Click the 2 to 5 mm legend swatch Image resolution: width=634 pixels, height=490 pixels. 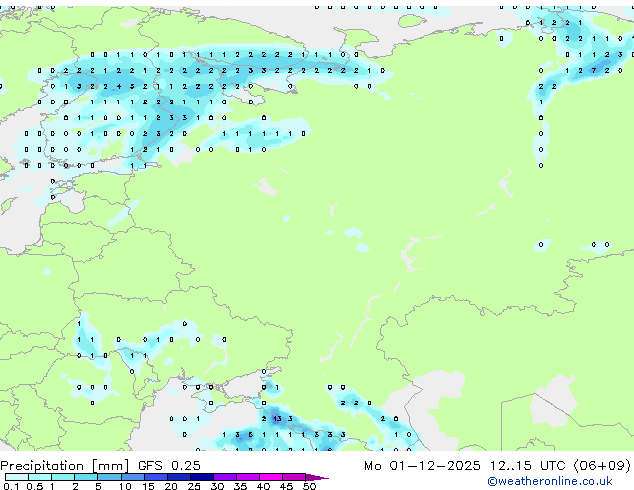[86, 477]
